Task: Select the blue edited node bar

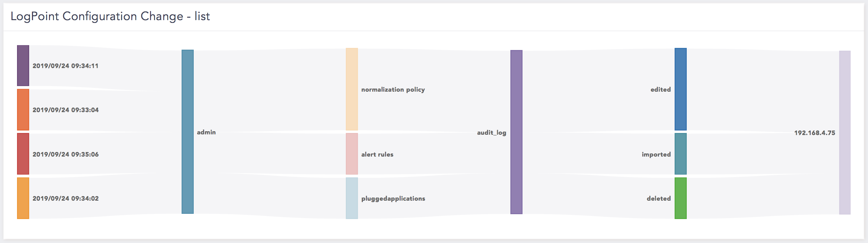Action: click(681, 89)
